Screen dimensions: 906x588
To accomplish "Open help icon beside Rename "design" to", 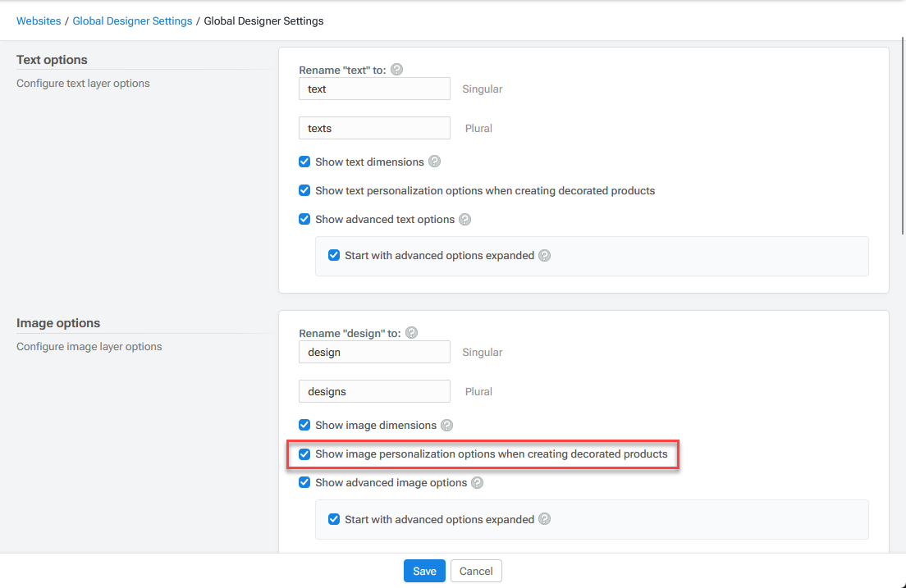I will coord(411,333).
